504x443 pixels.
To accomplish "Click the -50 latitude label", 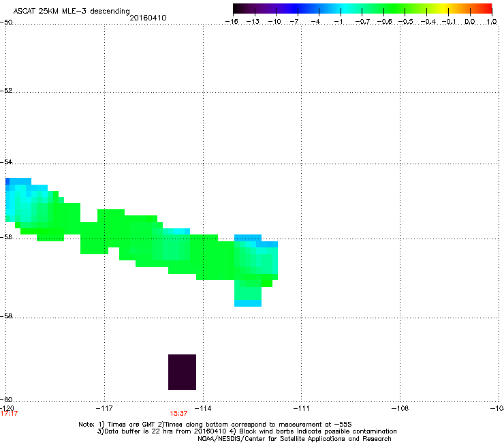I will (x=6, y=22).
